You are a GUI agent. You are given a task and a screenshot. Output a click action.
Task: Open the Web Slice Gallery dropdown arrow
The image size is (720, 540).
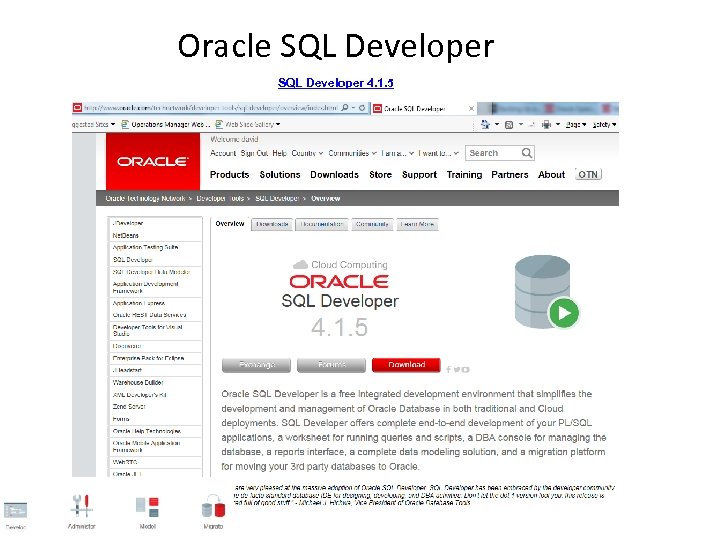[x=278, y=124]
